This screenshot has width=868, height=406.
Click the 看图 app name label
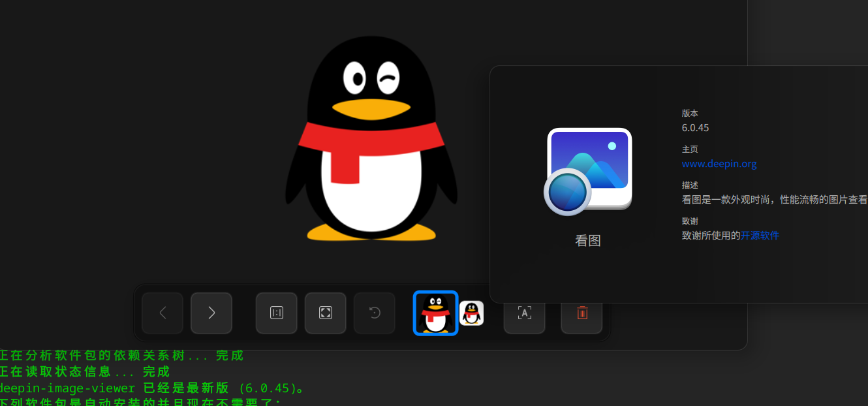click(x=588, y=240)
